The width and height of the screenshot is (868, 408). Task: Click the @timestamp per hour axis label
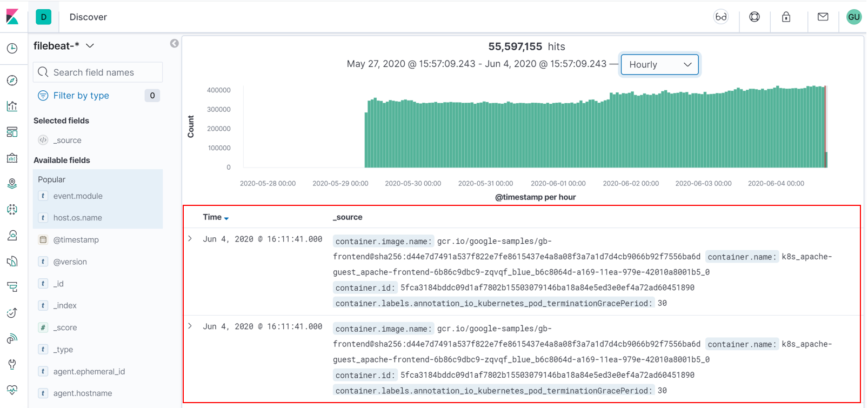[535, 197]
